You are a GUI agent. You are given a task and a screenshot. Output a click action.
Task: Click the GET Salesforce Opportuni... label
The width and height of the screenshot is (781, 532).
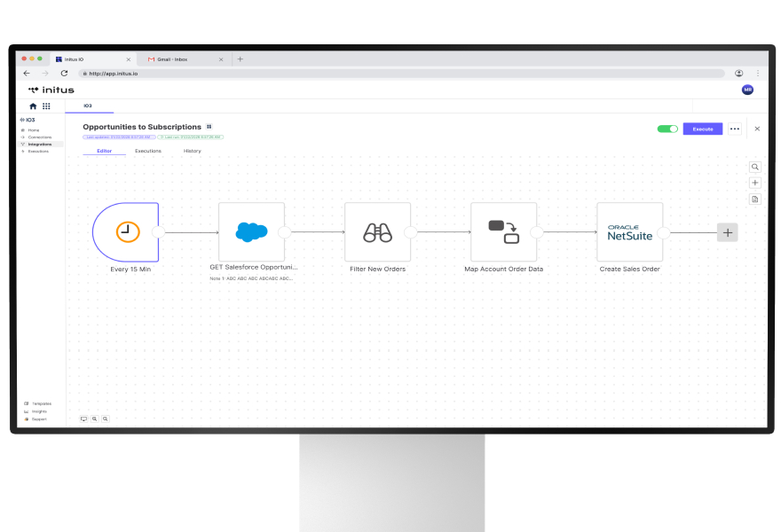click(254, 267)
